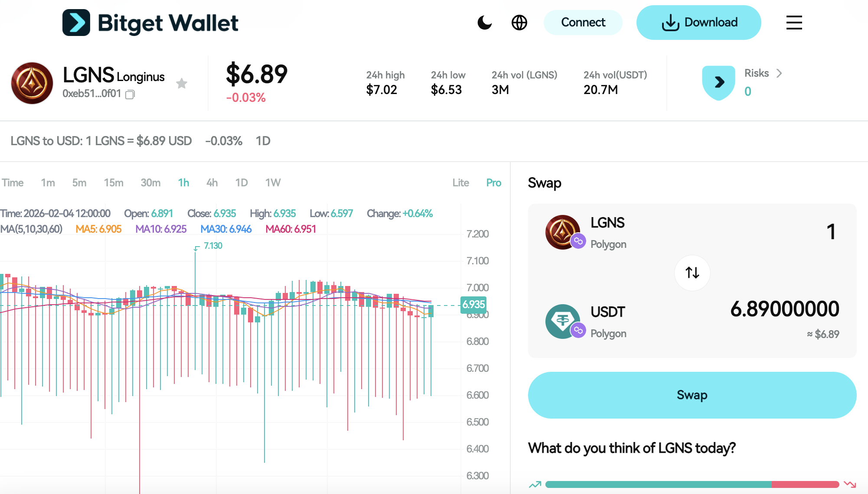Image resolution: width=868 pixels, height=494 pixels.
Task: Vote bearish with the downtrend icon
Action: (850, 484)
